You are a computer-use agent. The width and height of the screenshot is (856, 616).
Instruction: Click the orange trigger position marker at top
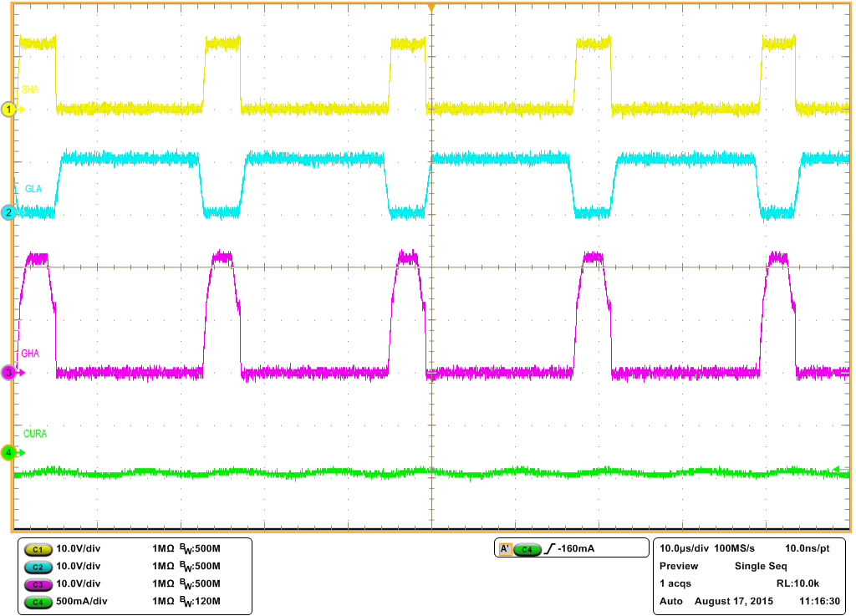coord(431,7)
